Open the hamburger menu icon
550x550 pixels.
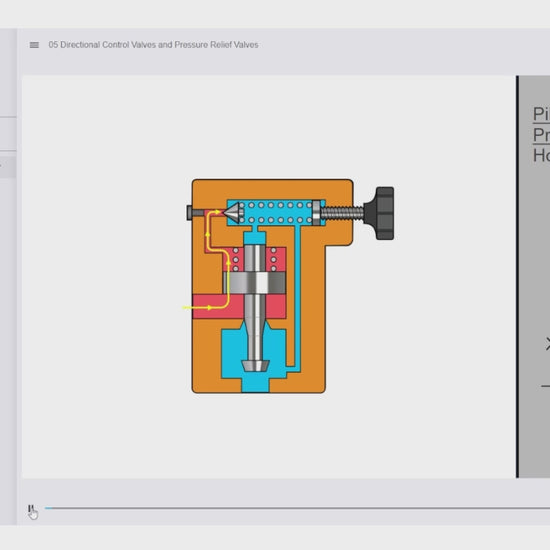(x=34, y=45)
